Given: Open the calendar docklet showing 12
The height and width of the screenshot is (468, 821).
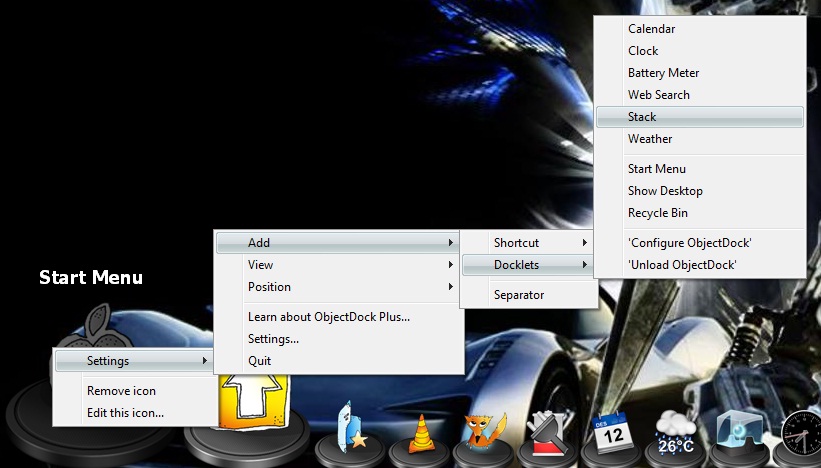Looking at the screenshot, I should point(612,432).
